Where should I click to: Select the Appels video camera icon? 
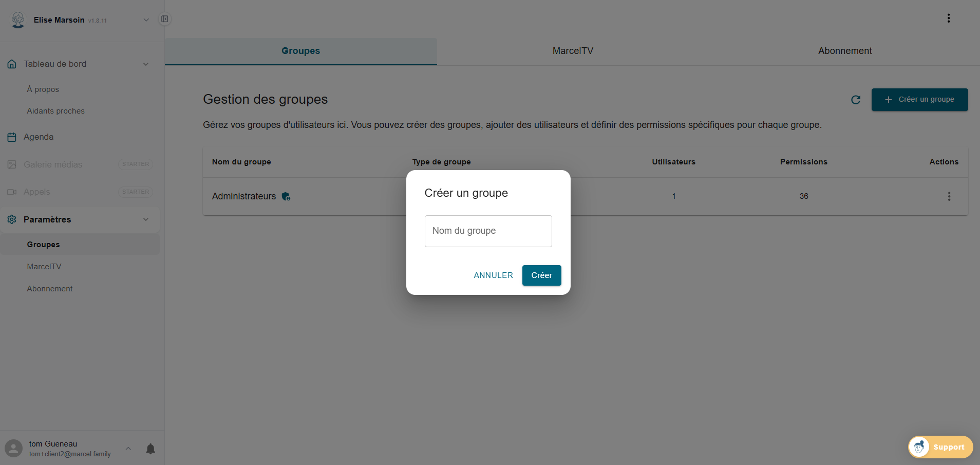tap(12, 192)
